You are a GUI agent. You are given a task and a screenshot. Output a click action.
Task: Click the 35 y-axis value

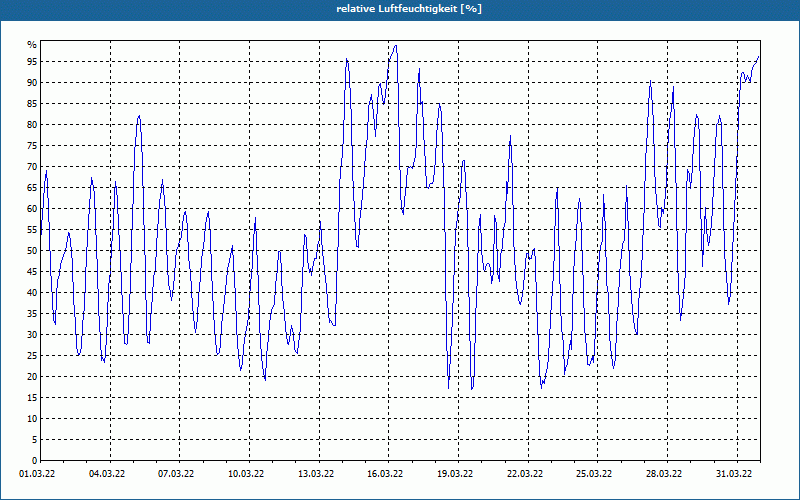pyautogui.click(x=32, y=314)
